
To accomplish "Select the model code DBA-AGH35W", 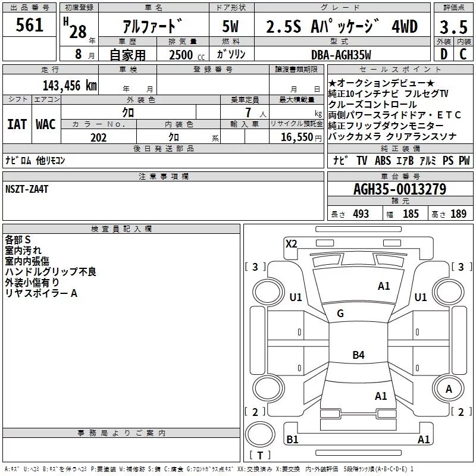I will [341, 55].
